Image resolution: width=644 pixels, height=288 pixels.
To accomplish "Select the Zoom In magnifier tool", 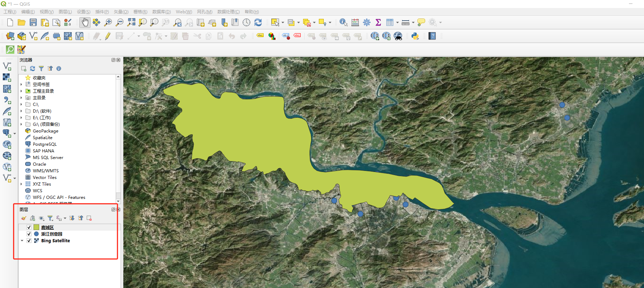I will (x=108, y=22).
